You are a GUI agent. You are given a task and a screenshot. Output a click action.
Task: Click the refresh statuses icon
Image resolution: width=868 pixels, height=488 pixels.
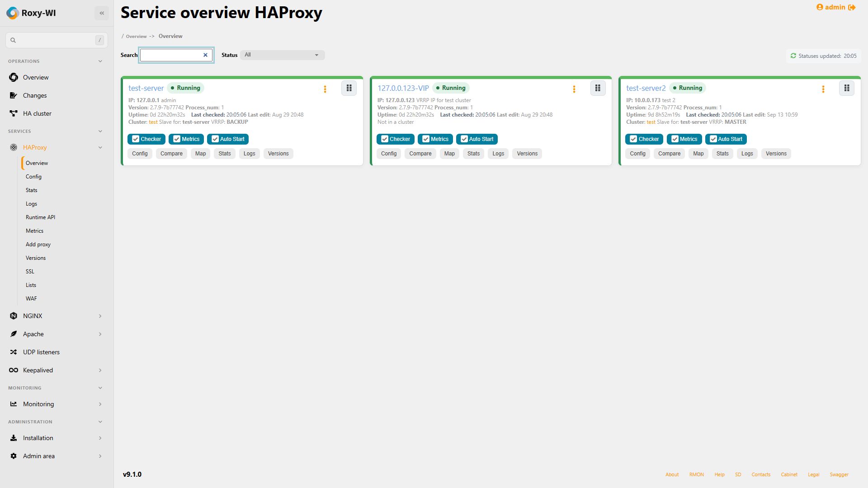pos(793,56)
